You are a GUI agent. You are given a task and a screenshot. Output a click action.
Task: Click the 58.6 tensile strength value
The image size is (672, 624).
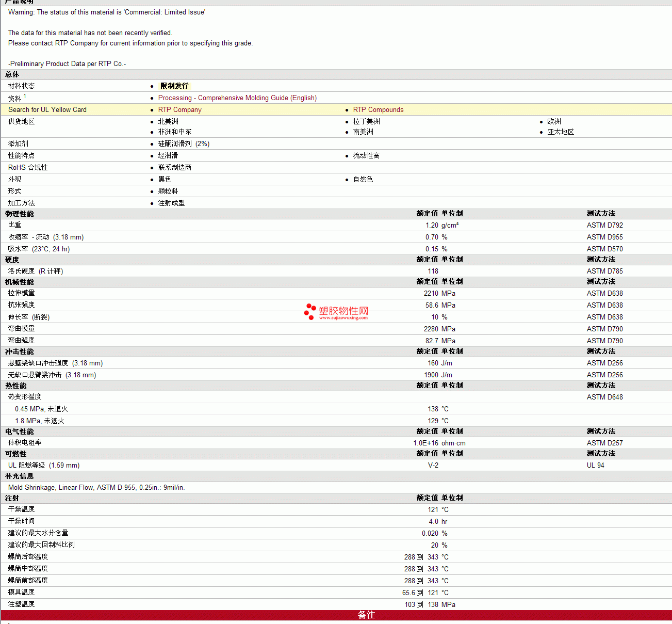pyautogui.click(x=432, y=306)
